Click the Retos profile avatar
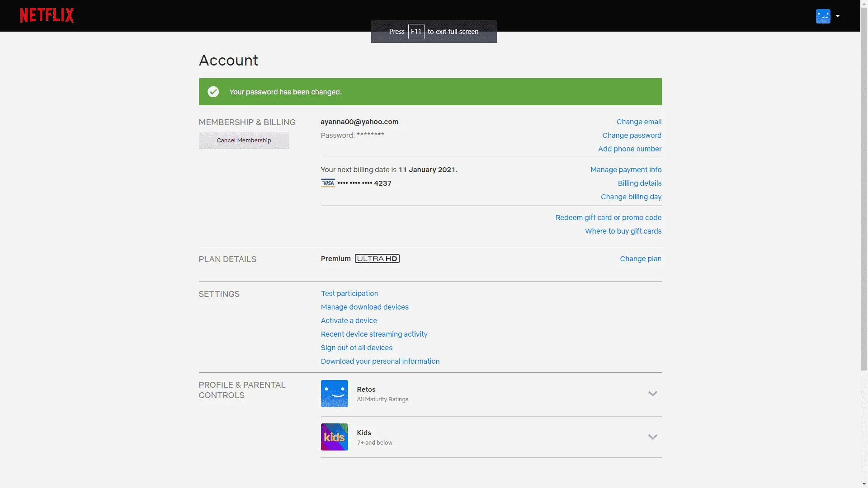Viewport: 868px width, 488px height. [334, 393]
